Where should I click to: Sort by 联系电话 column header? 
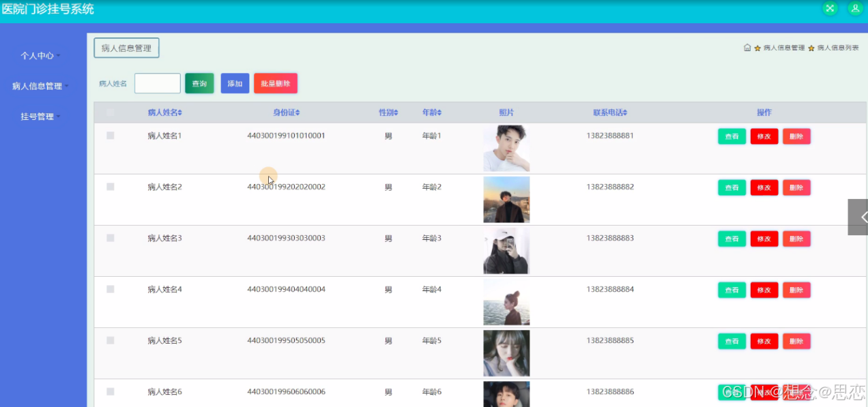coord(610,112)
